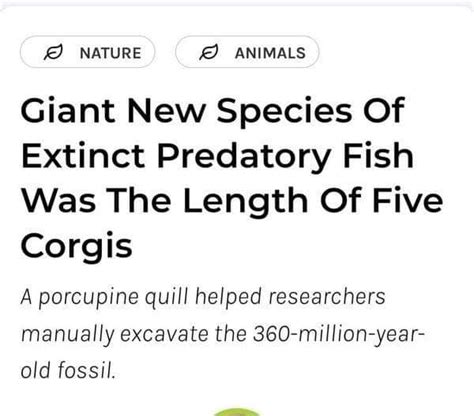Screen dimensions: 474x416
Task: Click the word 'Giant' in the headline
Action: tap(68, 110)
